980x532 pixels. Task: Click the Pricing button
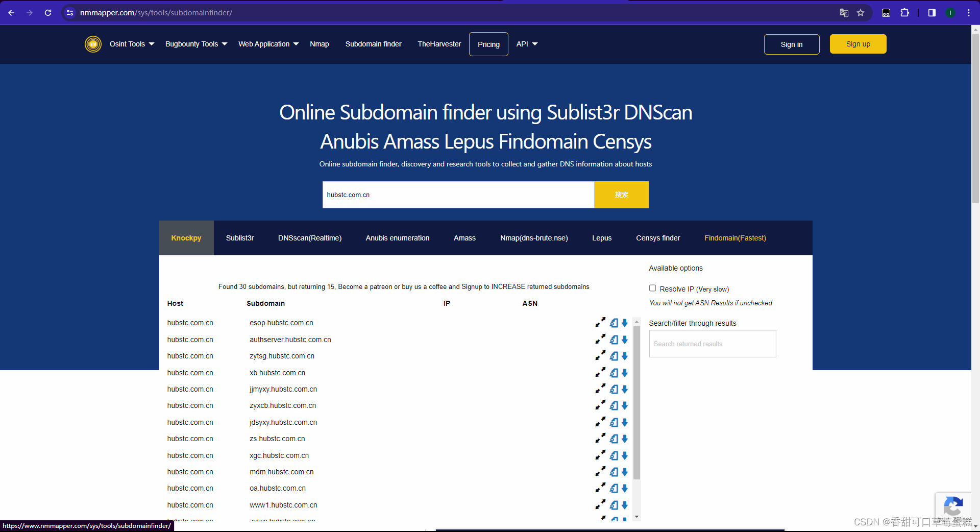pyautogui.click(x=488, y=44)
